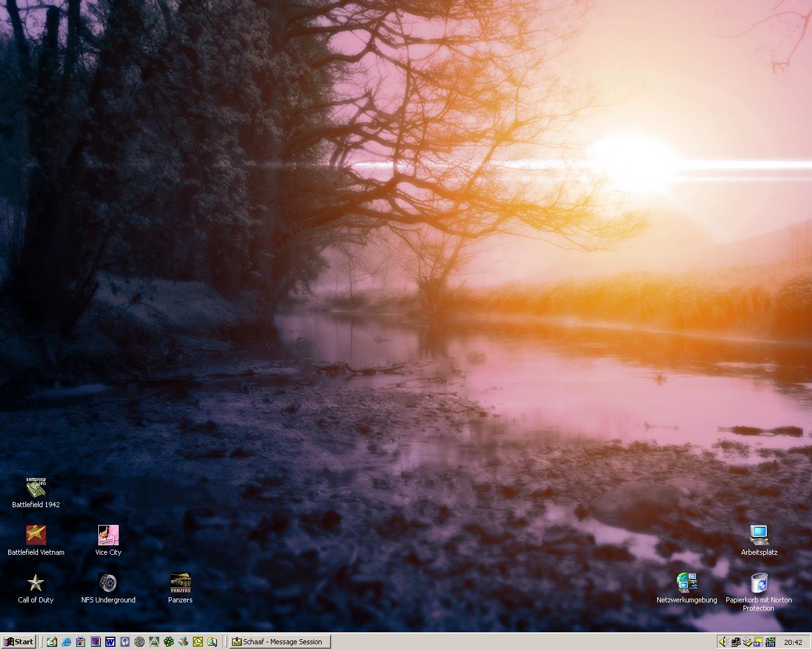
Task: Click the Call of Duty star icon
Action: click(x=36, y=583)
